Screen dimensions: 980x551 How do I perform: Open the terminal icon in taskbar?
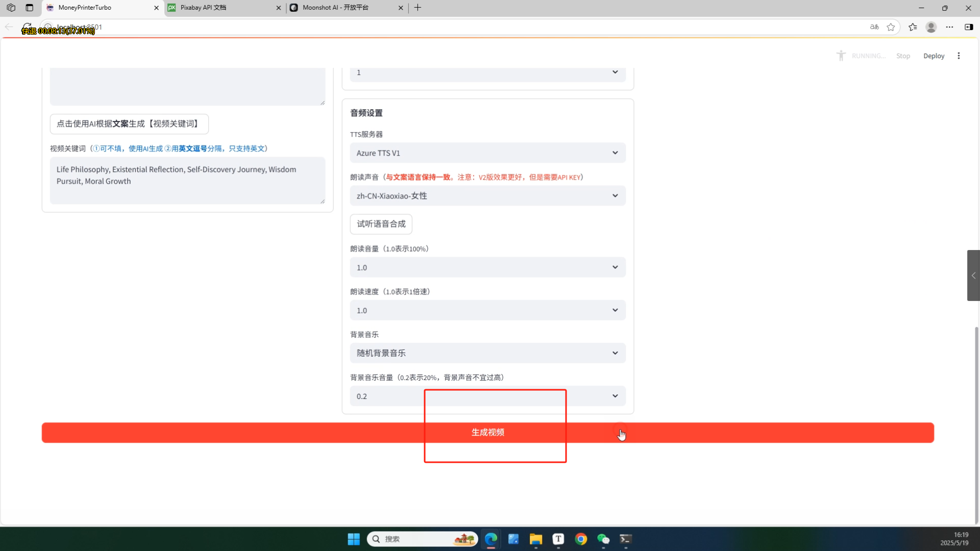[x=626, y=539]
